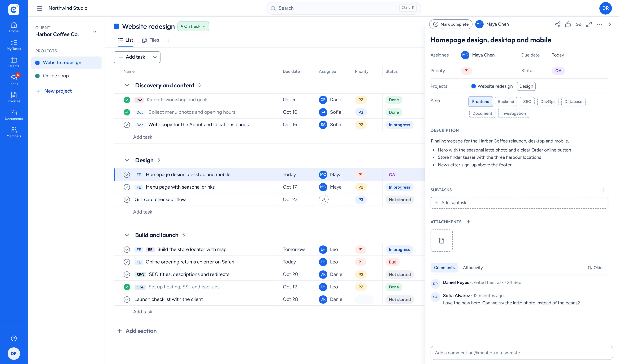Screen dimensions: 624x364
Task: Add an attachment with the plus icon
Action: click(x=469, y=222)
